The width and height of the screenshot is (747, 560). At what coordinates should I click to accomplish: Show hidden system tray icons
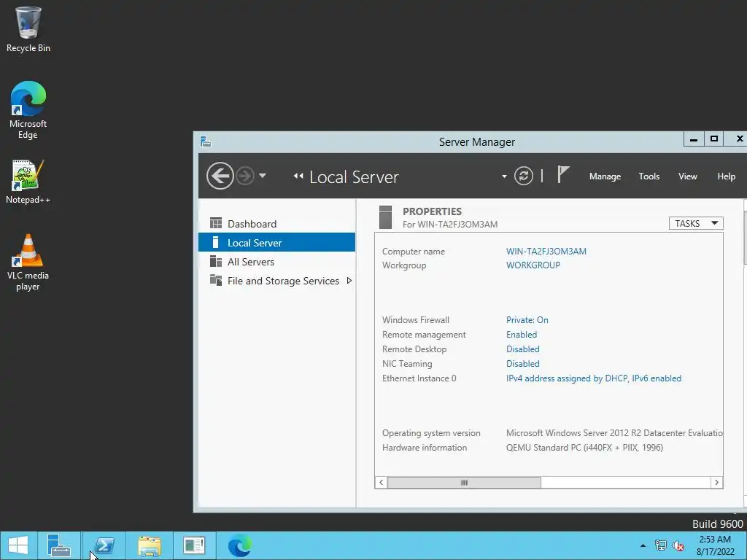(643, 545)
